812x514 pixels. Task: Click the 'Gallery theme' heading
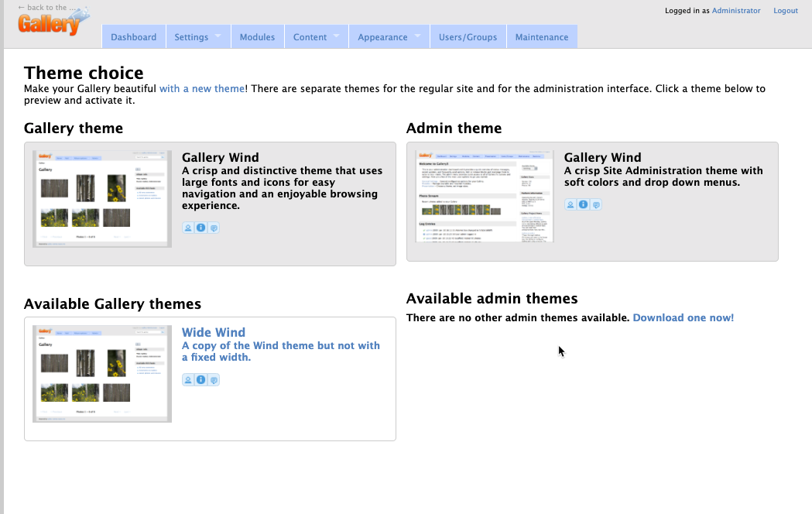(x=74, y=128)
